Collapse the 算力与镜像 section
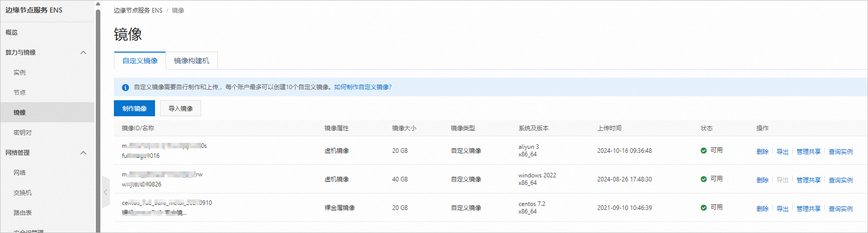The image size is (868, 233). pyautogui.click(x=83, y=53)
